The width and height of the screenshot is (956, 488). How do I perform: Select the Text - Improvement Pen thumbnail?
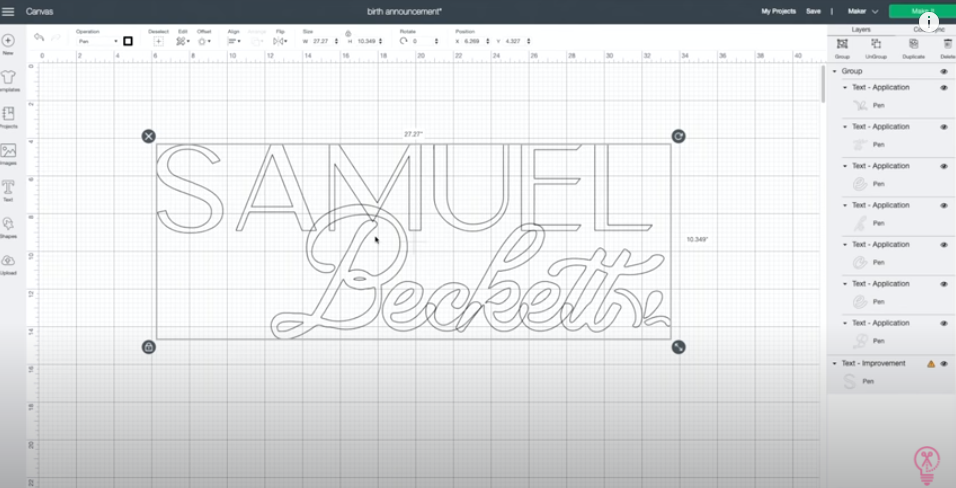849,382
